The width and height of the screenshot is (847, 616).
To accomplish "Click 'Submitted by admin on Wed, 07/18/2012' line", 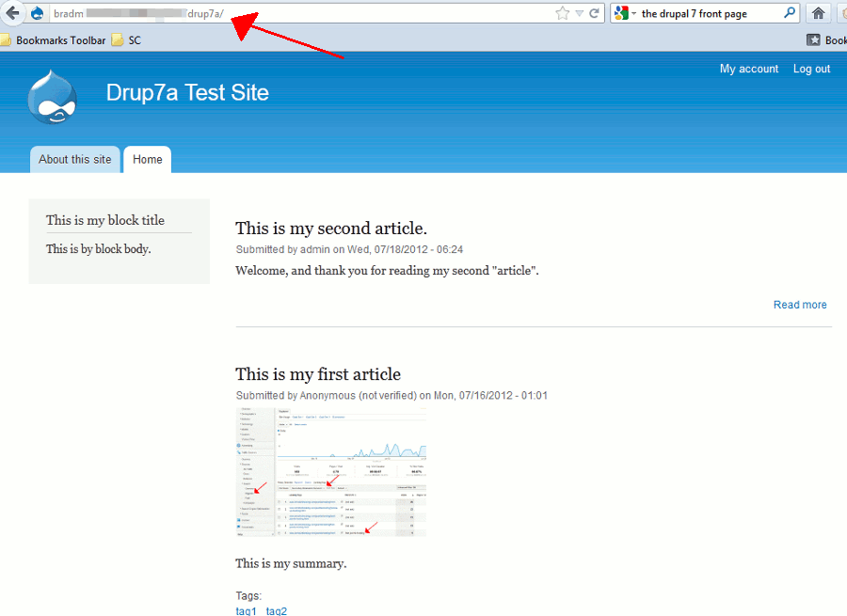I will [x=349, y=249].
